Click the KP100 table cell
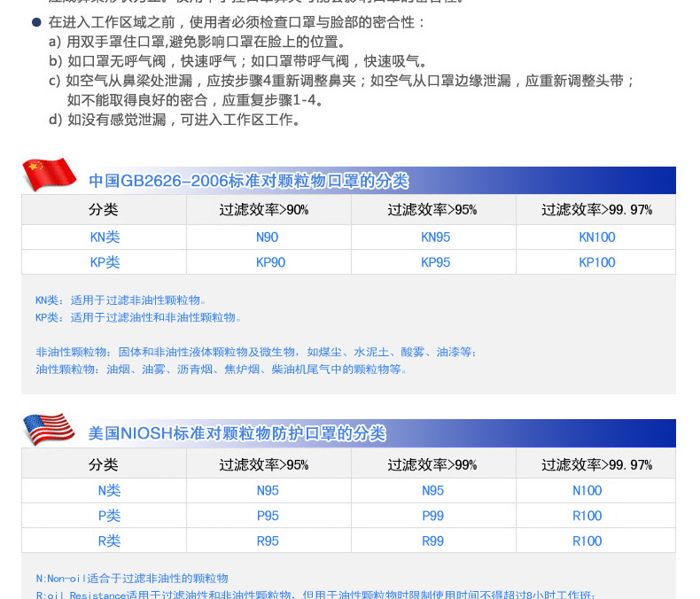The width and height of the screenshot is (700, 599). (x=596, y=262)
